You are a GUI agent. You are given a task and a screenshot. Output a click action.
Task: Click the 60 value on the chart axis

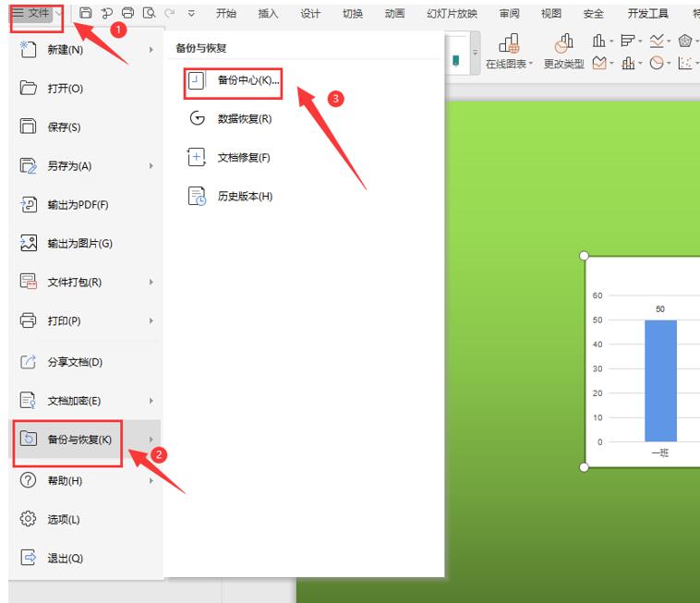click(x=597, y=295)
